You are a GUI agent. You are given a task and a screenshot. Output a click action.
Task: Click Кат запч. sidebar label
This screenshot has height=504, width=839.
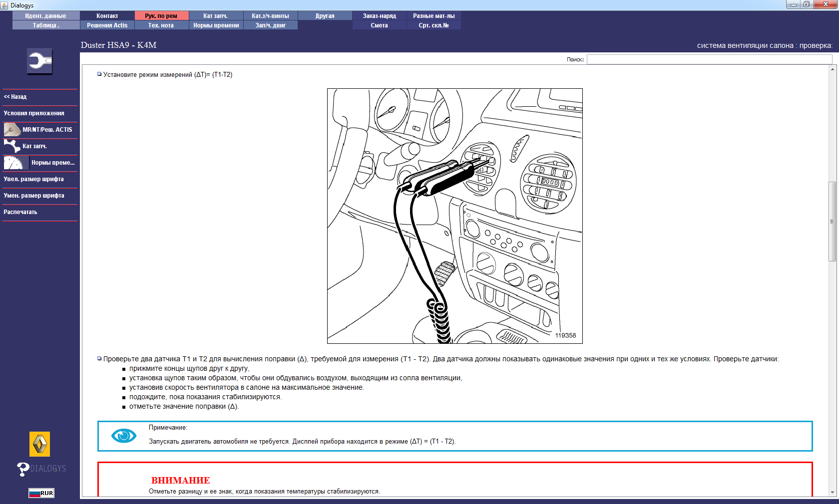coord(34,146)
